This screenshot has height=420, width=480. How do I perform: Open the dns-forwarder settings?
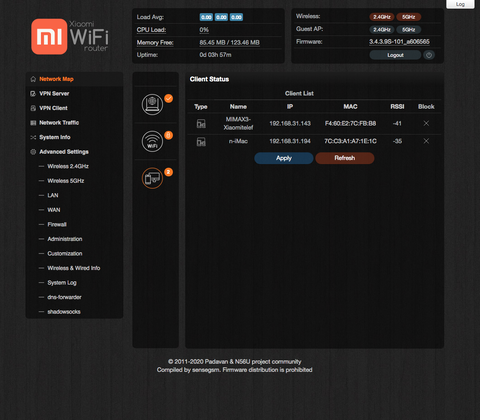[64, 297]
